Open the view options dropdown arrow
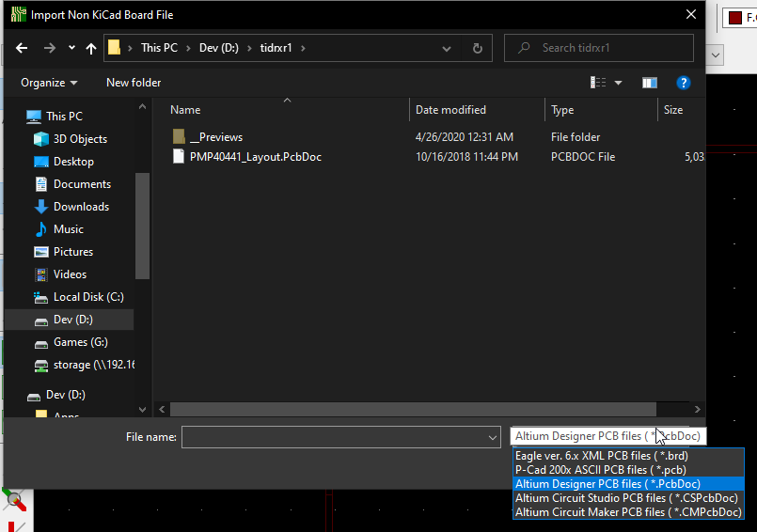This screenshot has width=757, height=532. pos(618,83)
